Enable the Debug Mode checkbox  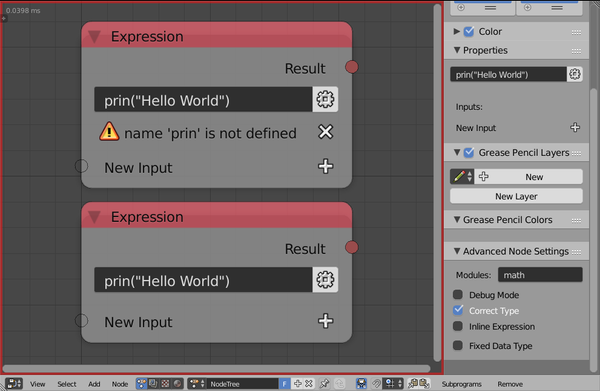458,295
